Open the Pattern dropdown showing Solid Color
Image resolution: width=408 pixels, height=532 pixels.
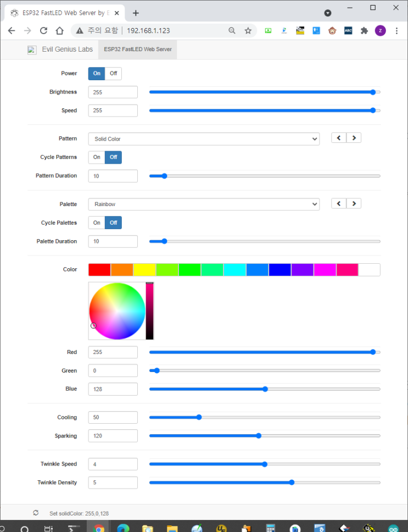[204, 139]
